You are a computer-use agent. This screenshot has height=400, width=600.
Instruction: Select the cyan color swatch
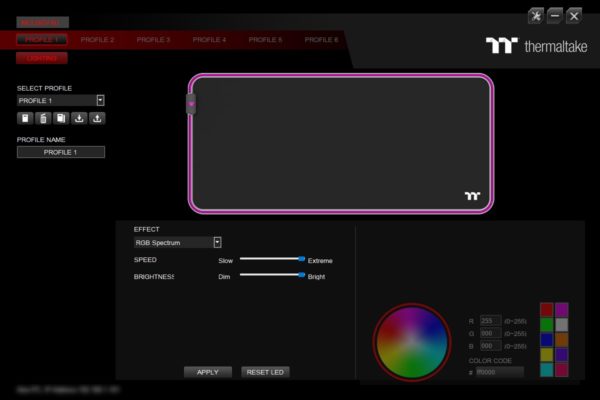pos(546,370)
